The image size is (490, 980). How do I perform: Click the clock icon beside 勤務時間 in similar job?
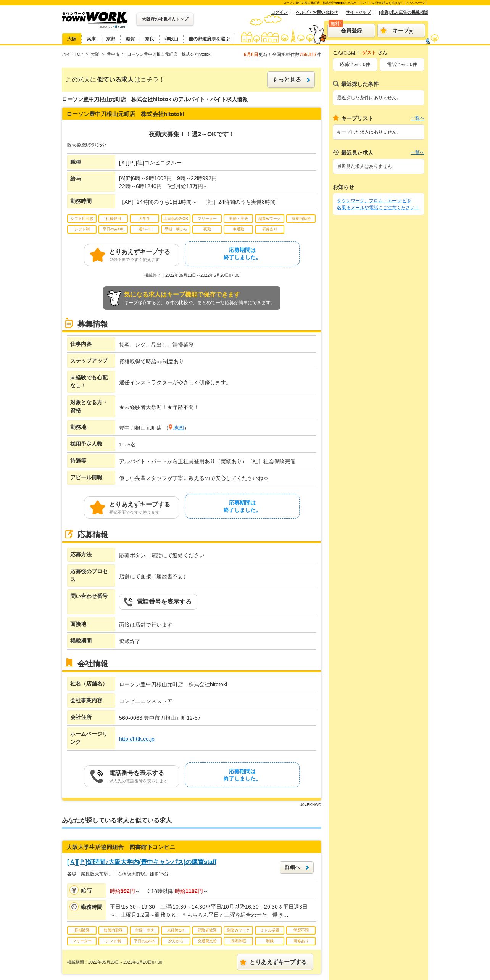point(74,907)
